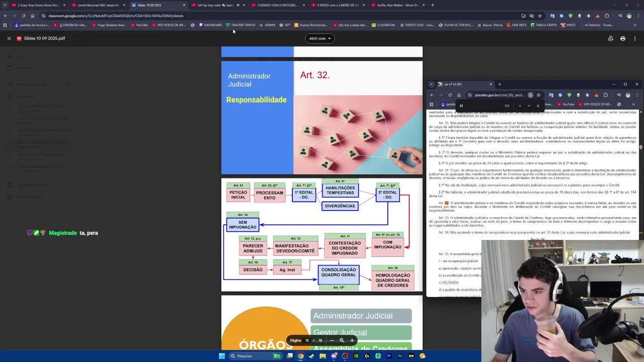Viewport: 644px width, 362px height.
Task: Open tab search dropdown in main Chrome window
Action: pyautogui.click(x=5, y=5)
